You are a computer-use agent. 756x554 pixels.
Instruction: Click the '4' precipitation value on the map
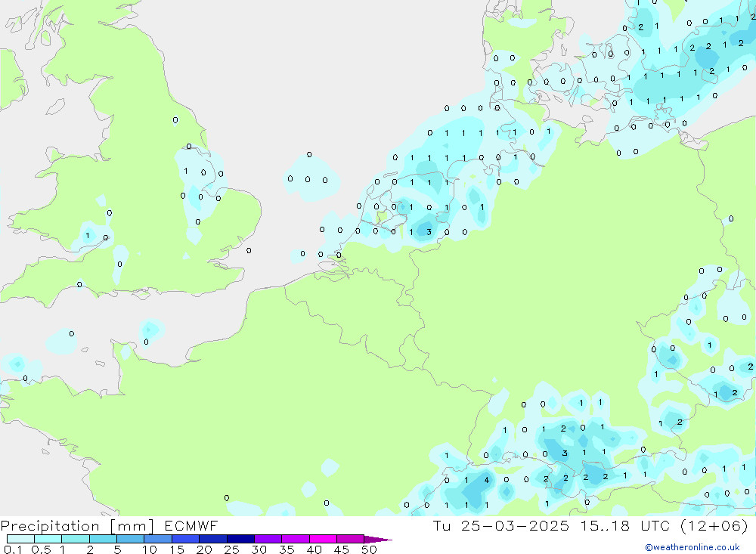tap(486, 480)
